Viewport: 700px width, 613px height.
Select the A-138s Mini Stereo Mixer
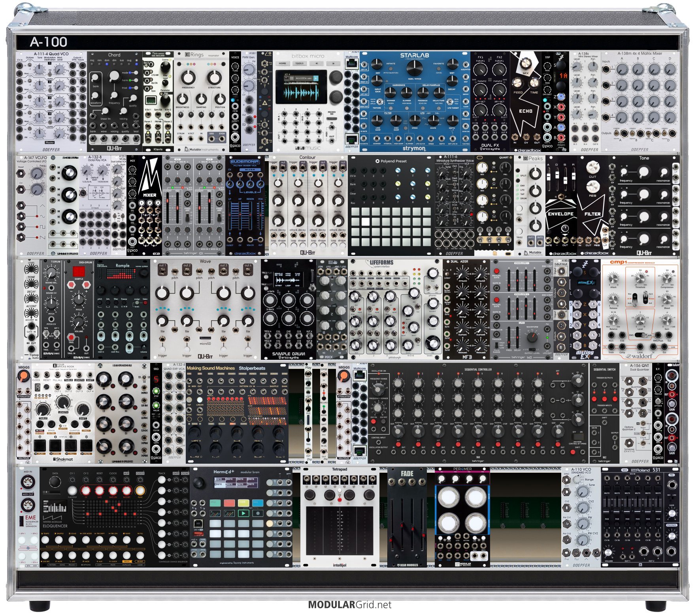click(585, 102)
